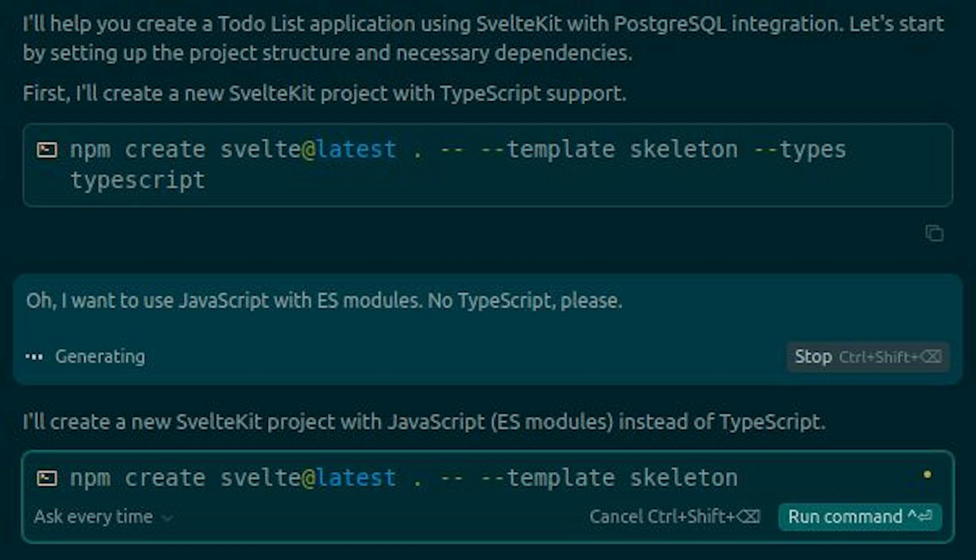Viewport: 976px width, 560px height.
Task: Click backspace key icon in Cancel shortcut
Action: [749, 517]
